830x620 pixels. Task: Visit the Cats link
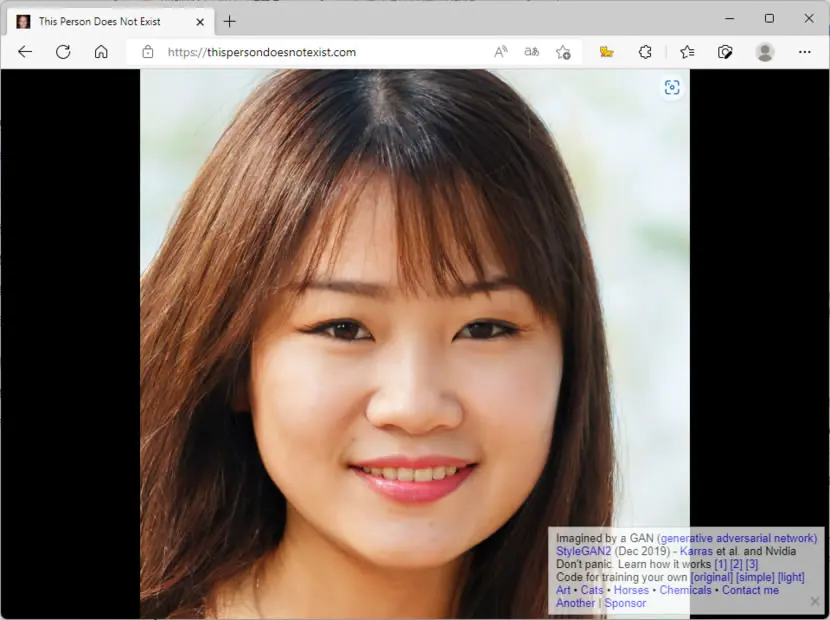[x=592, y=590]
